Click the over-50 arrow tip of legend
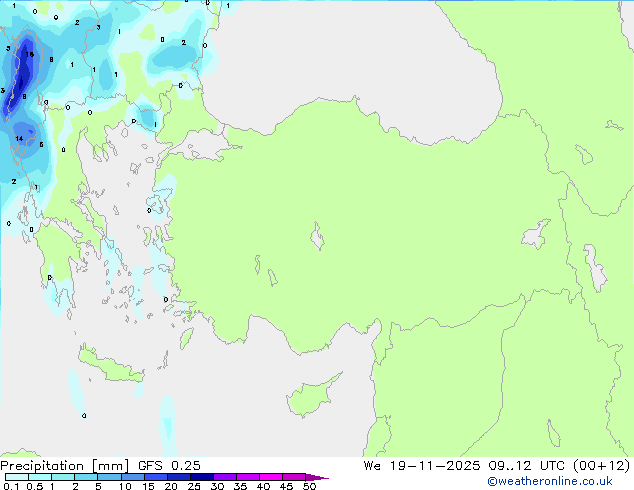The height and width of the screenshot is (490, 634). tap(317, 477)
